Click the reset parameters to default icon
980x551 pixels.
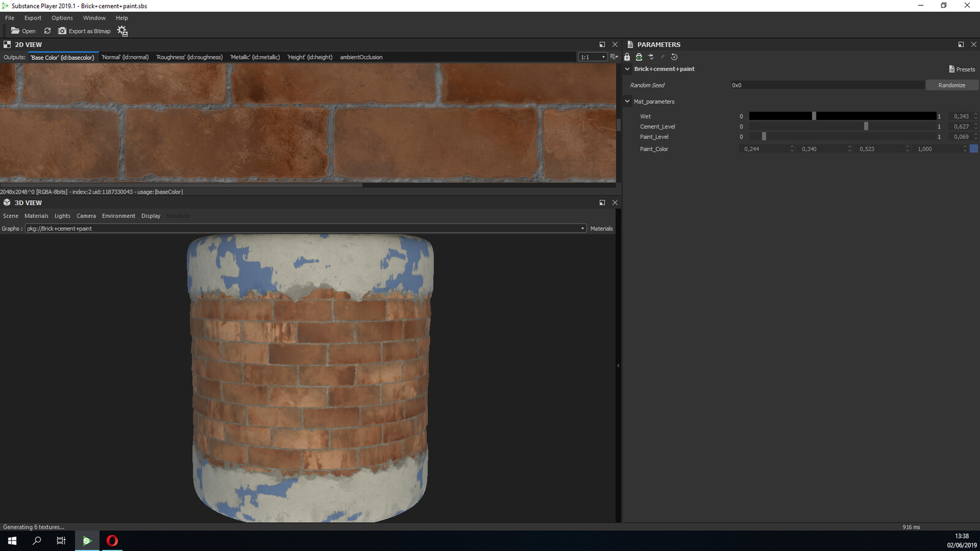[x=674, y=56]
